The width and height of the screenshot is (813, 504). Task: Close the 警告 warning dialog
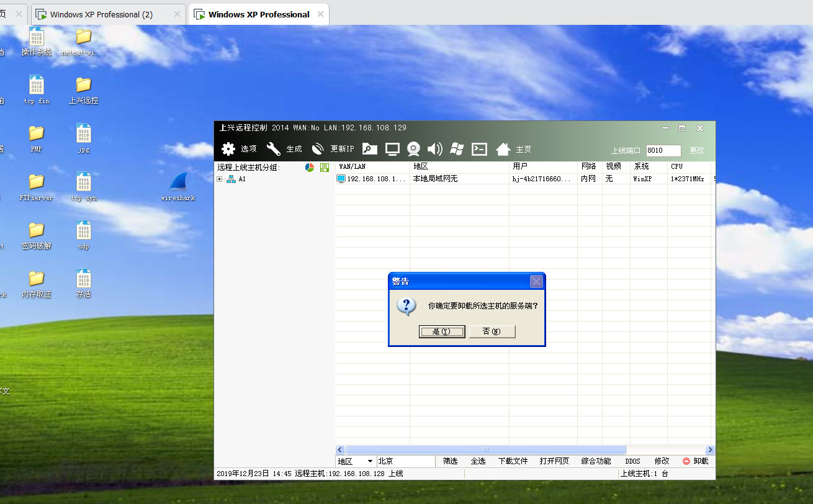[537, 282]
